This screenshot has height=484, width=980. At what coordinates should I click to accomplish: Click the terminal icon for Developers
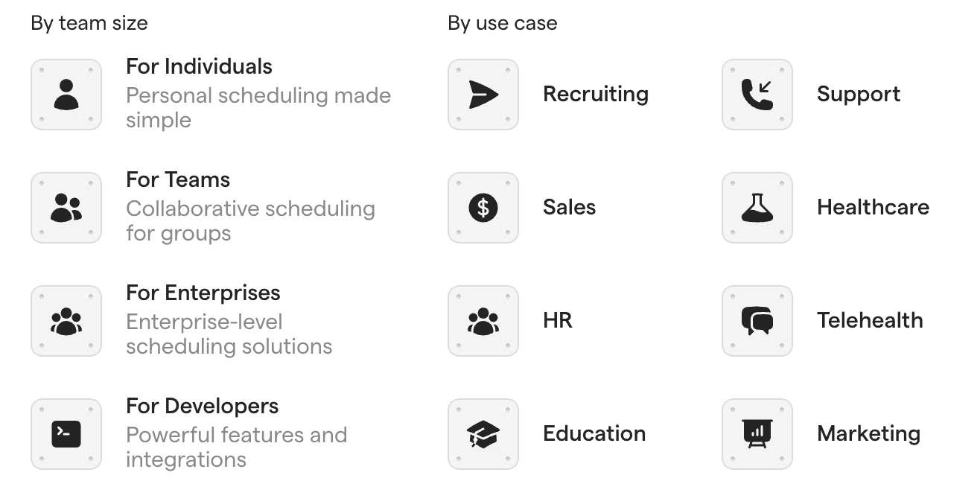pyautogui.click(x=66, y=434)
